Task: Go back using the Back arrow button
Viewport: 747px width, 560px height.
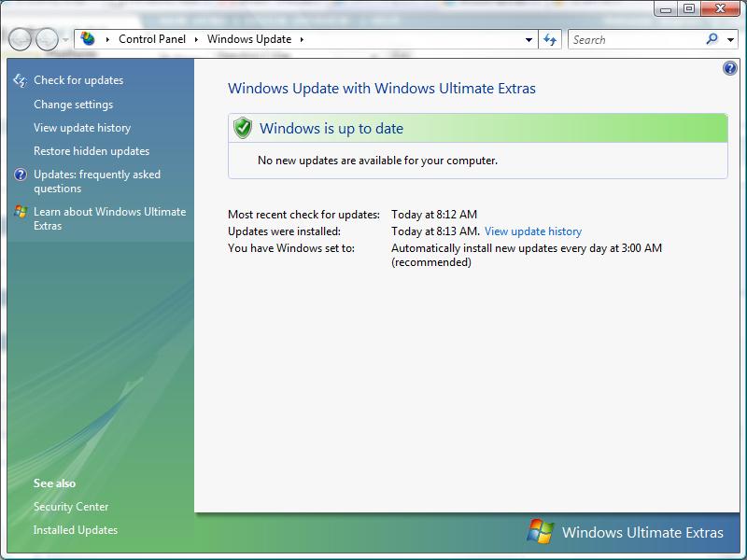Action: point(20,39)
